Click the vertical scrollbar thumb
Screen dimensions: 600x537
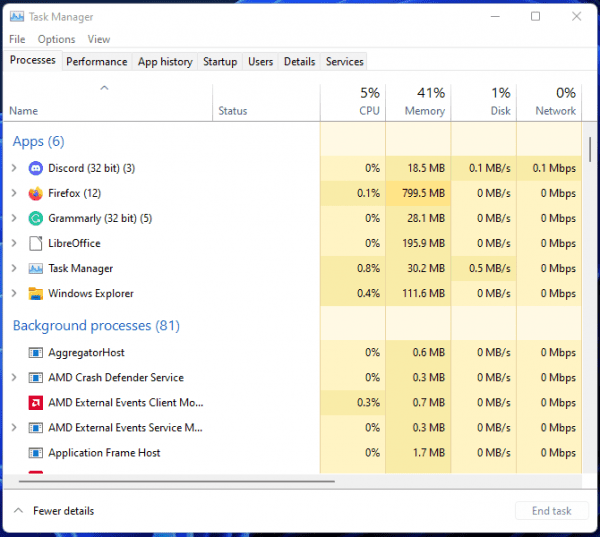tap(590, 149)
